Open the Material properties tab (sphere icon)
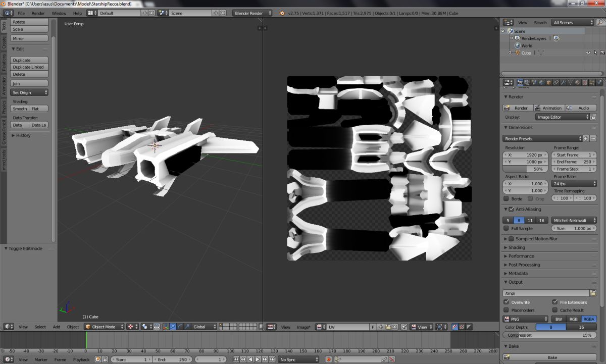This screenshot has height=364, width=606. 577,82
